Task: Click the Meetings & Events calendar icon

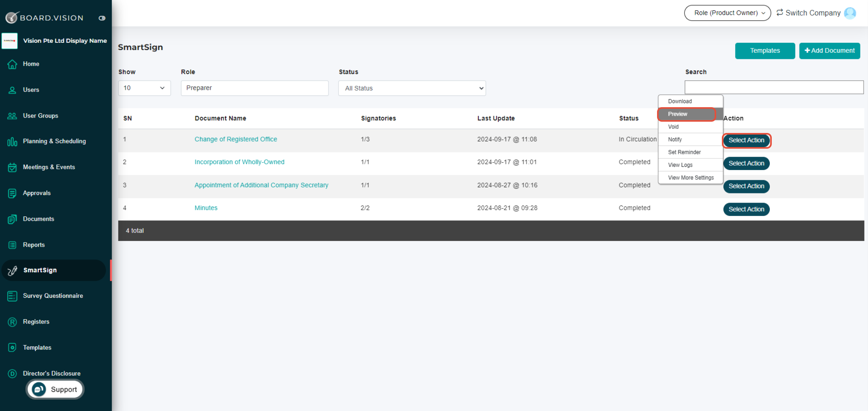Action: [x=12, y=167]
